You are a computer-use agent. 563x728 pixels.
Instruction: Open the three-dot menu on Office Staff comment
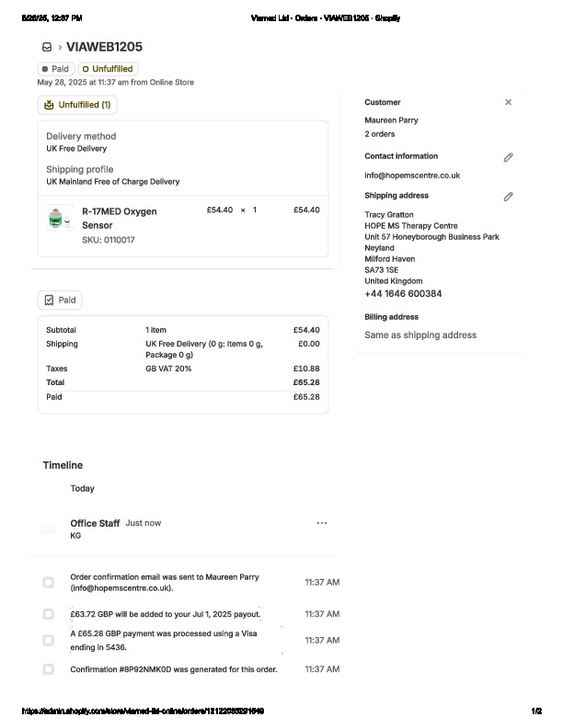322,523
